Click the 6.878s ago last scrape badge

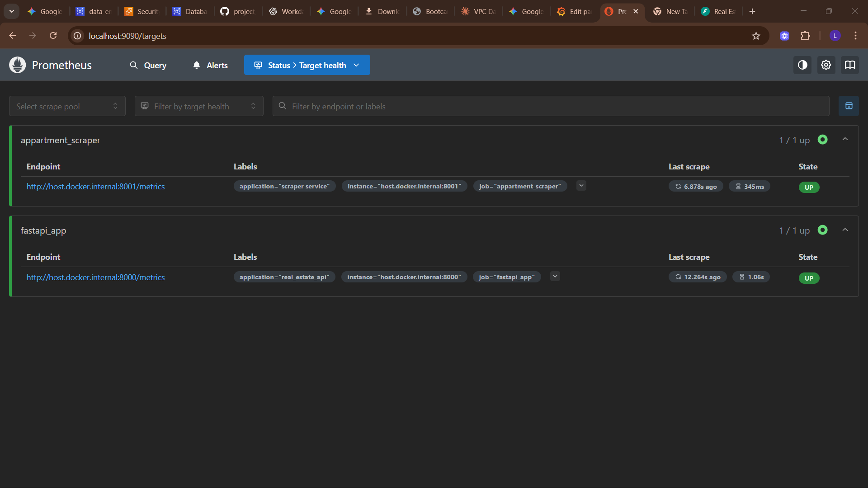696,187
